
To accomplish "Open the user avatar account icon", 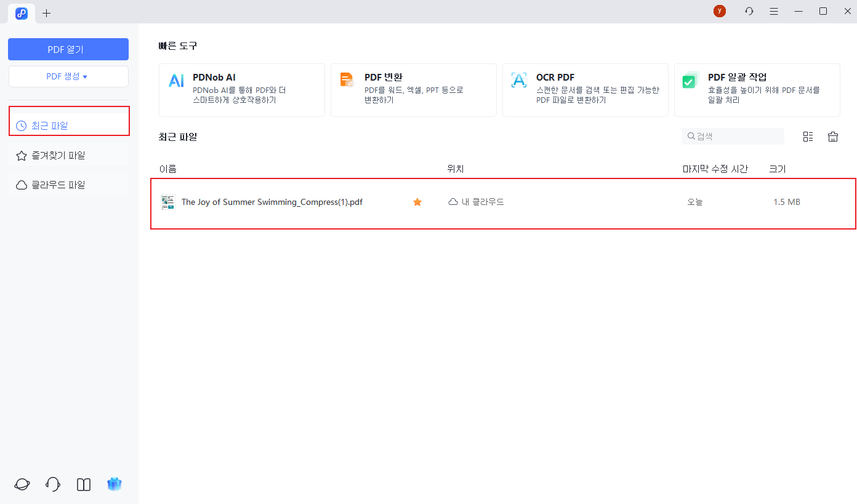I will [x=719, y=11].
